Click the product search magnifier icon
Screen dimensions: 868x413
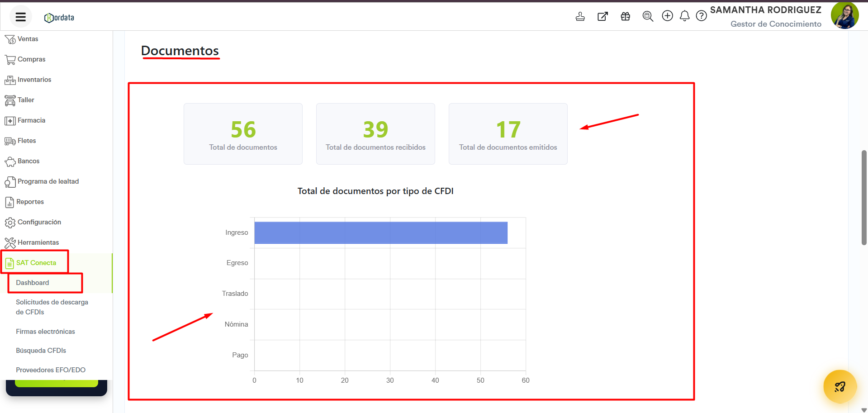[648, 17]
